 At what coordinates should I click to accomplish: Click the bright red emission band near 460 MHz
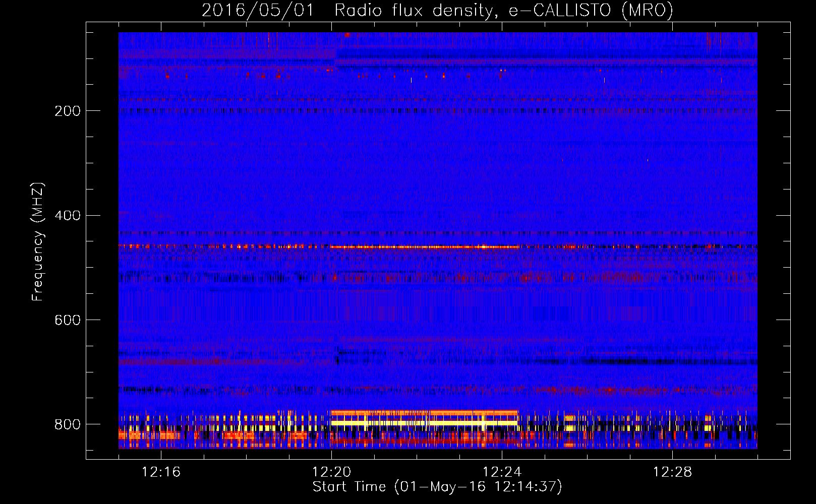coord(425,247)
